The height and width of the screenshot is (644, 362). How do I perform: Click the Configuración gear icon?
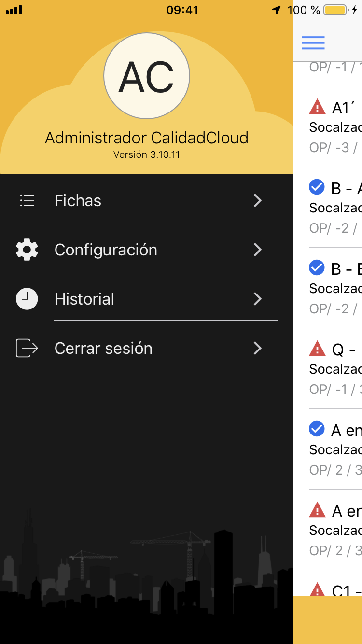27,250
